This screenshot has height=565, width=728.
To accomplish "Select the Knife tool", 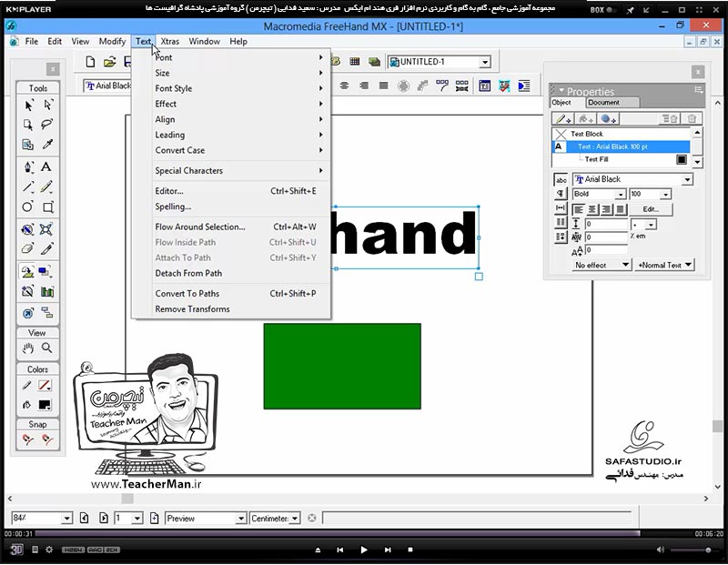I will [x=46, y=249].
